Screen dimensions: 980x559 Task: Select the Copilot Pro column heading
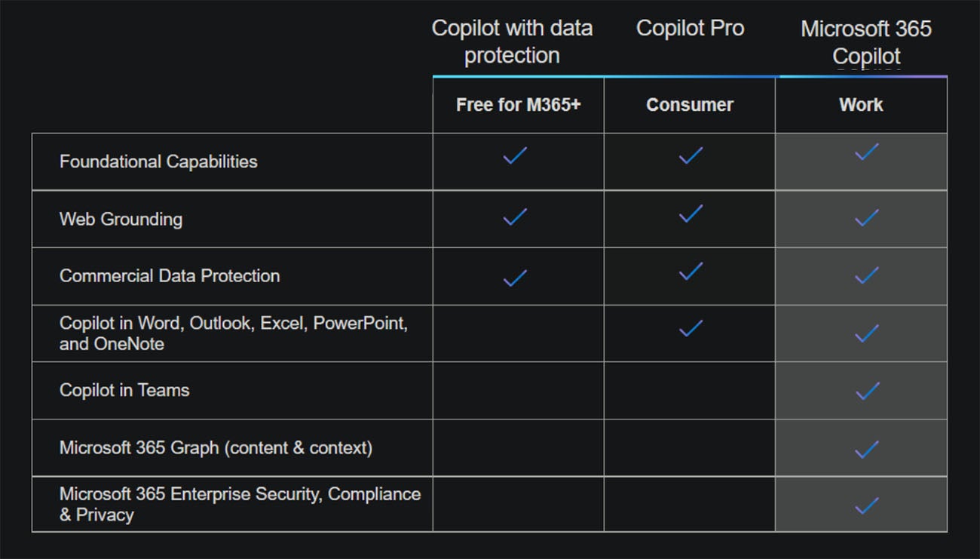point(690,28)
